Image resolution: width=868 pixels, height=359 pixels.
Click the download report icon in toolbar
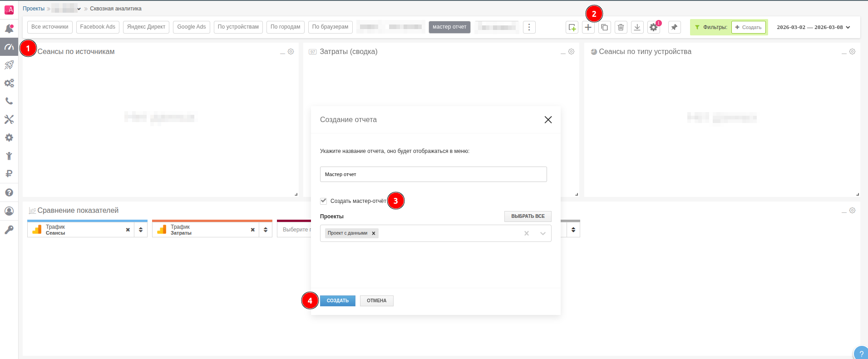(637, 27)
